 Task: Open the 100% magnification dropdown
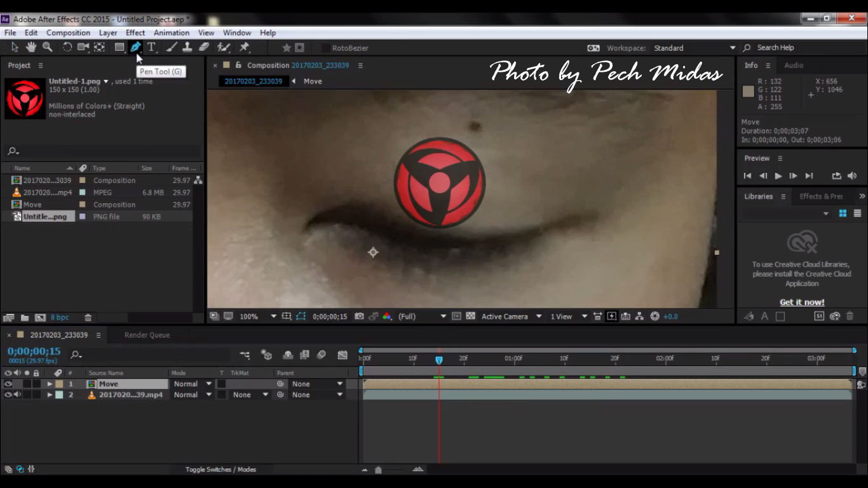tap(257, 316)
